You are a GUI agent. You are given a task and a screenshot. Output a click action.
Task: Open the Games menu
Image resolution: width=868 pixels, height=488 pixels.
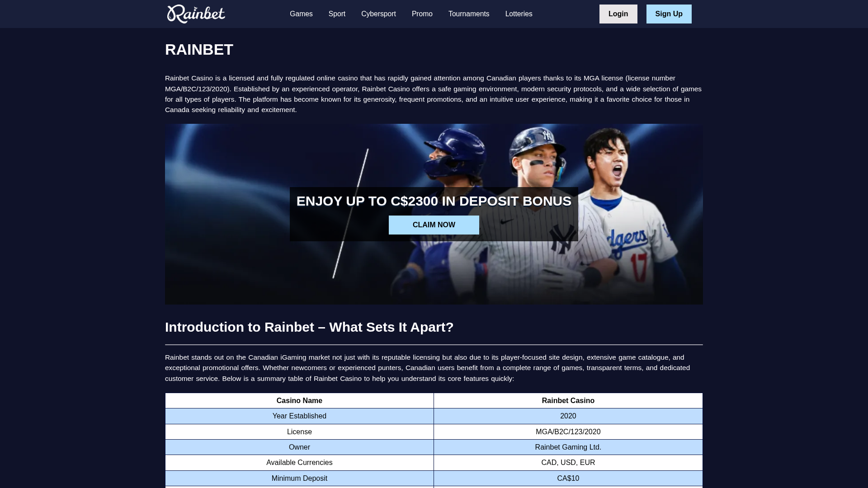coord(301,14)
